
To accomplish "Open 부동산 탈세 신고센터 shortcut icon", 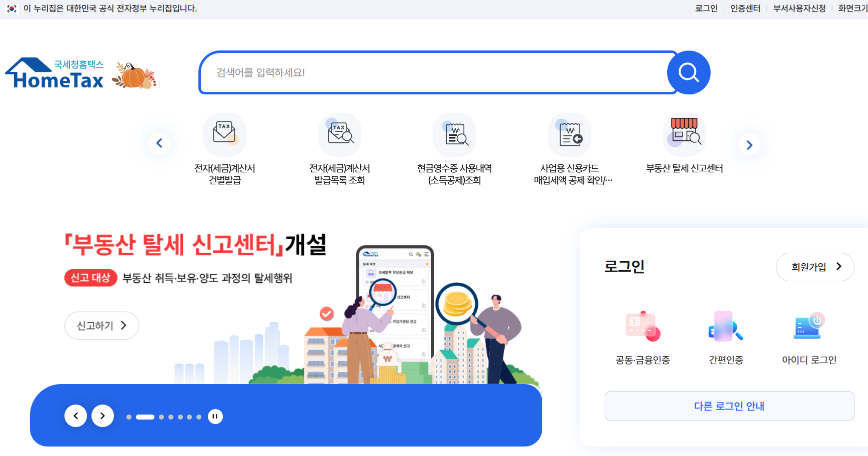I will coord(685,134).
